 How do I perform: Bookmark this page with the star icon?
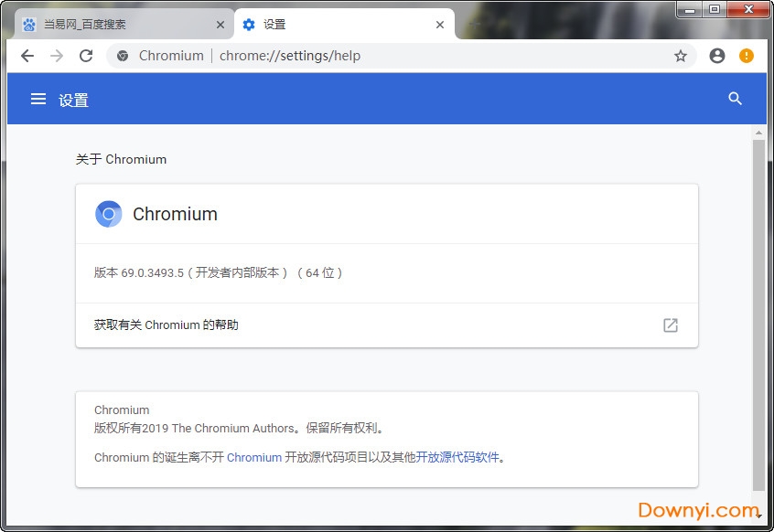click(680, 56)
